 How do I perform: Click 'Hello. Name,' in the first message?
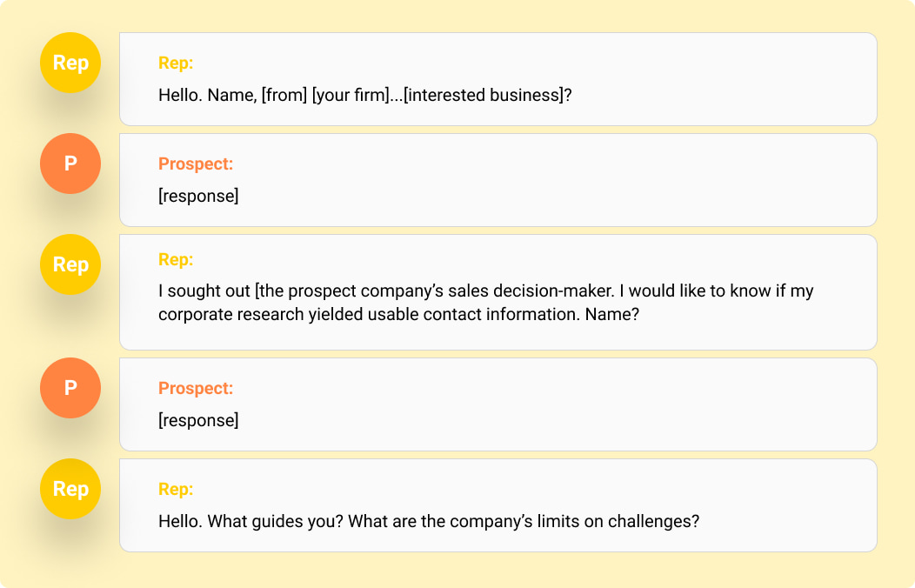(207, 95)
